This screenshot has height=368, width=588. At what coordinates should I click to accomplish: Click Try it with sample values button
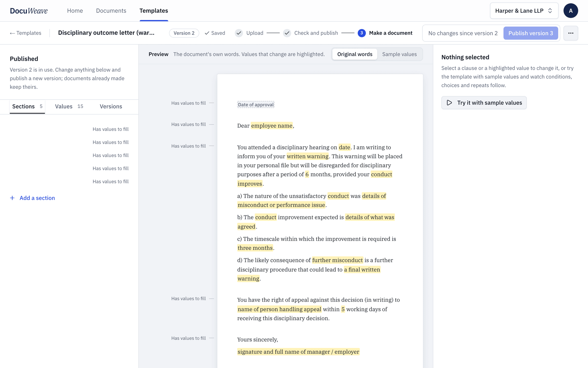click(x=484, y=103)
